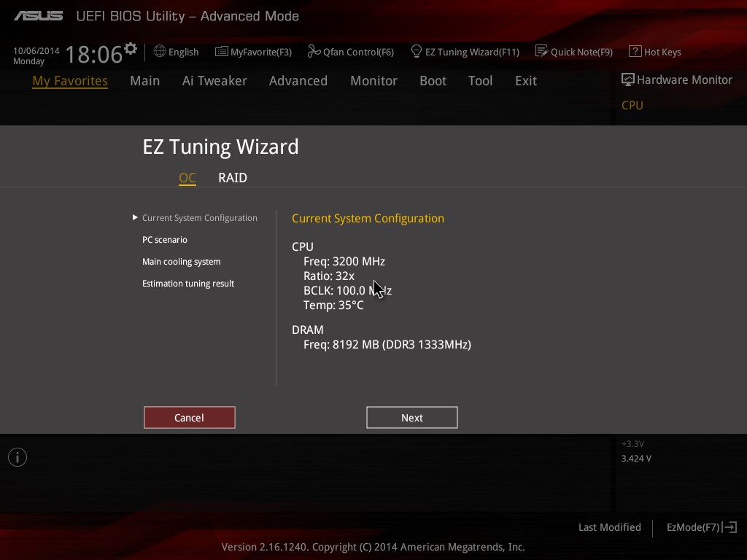Switch to the RAID tab

pos(233,178)
